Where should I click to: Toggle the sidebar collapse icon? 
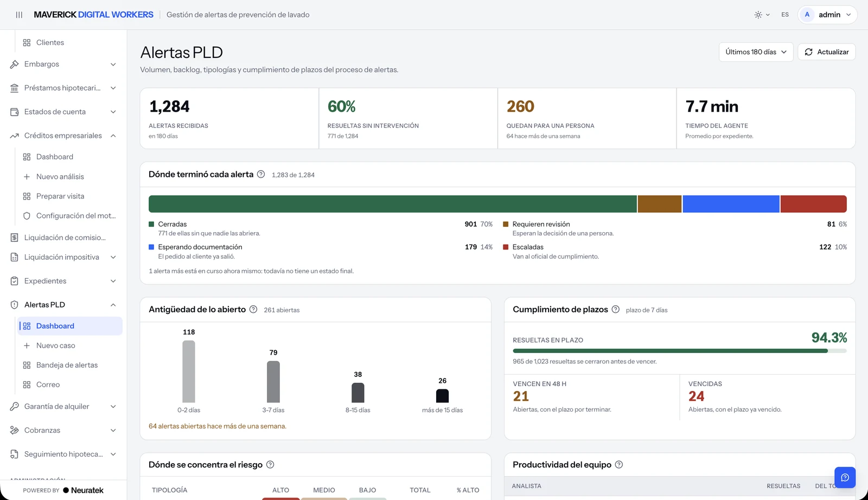point(19,15)
